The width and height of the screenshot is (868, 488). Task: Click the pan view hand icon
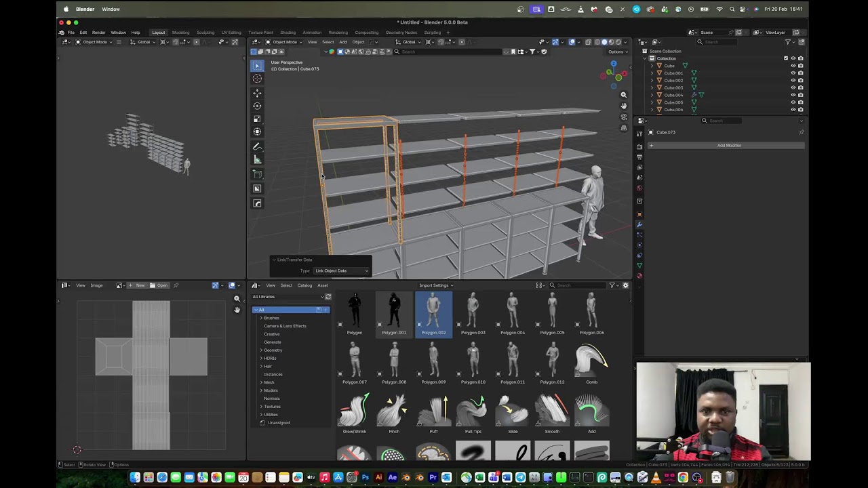click(x=624, y=106)
